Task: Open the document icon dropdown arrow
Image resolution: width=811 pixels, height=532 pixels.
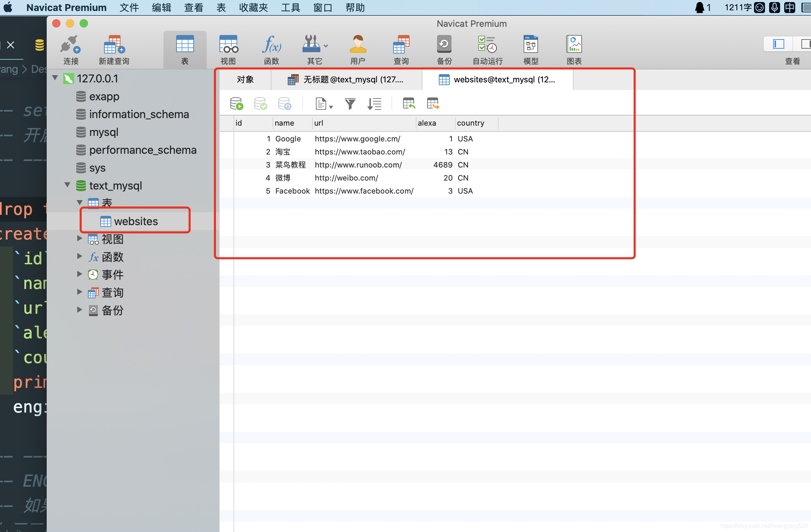Action: 331,107
